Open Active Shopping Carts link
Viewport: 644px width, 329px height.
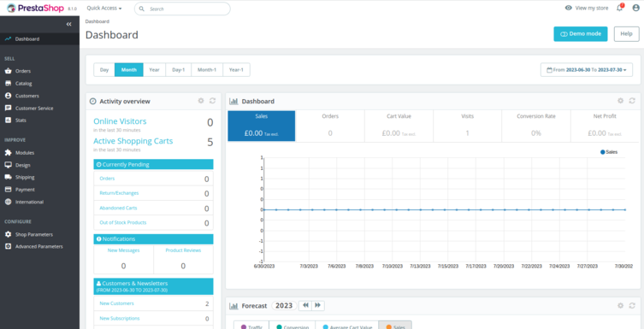point(133,141)
